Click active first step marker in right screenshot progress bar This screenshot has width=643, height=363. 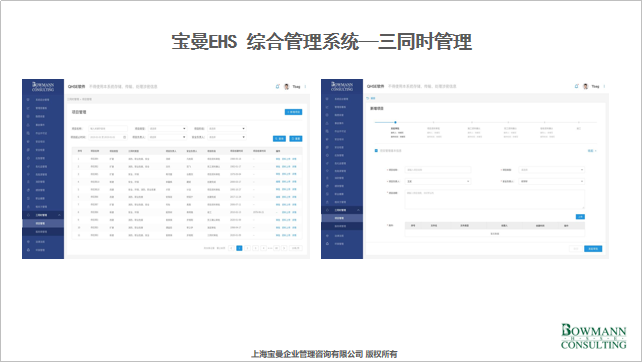pos(395,122)
